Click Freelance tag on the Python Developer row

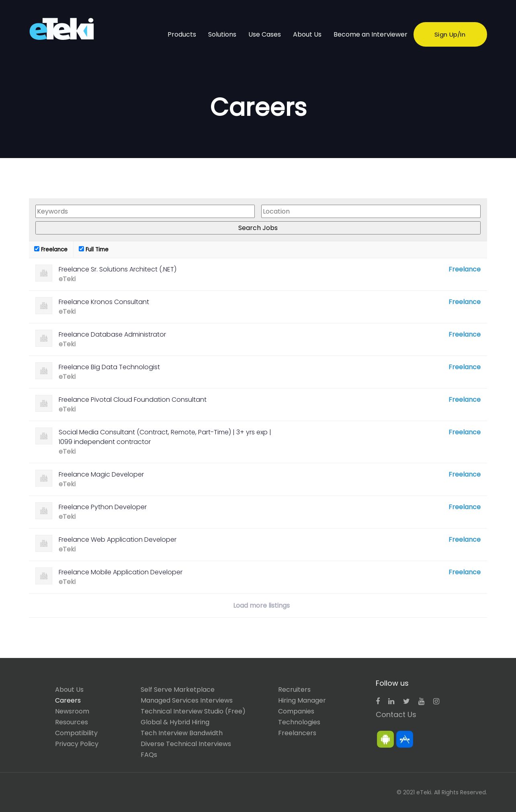pyautogui.click(x=465, y=507)
